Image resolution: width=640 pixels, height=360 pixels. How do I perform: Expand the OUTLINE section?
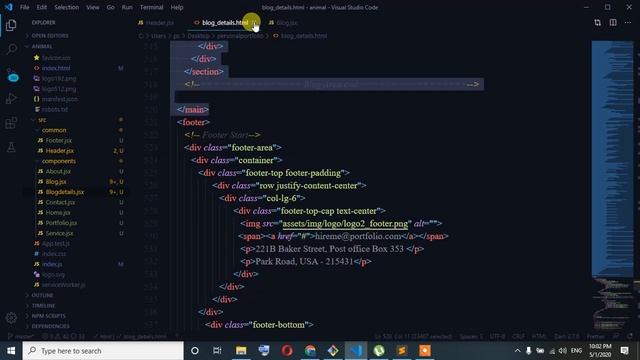tap(42, 295)
